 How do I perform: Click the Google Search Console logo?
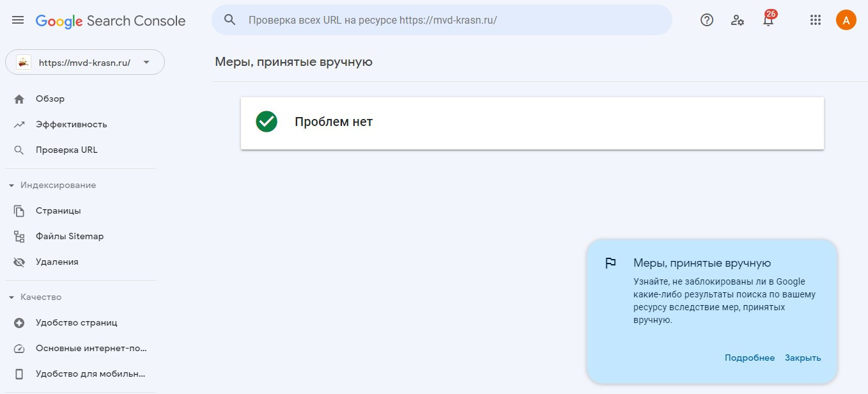pos(111,20)
